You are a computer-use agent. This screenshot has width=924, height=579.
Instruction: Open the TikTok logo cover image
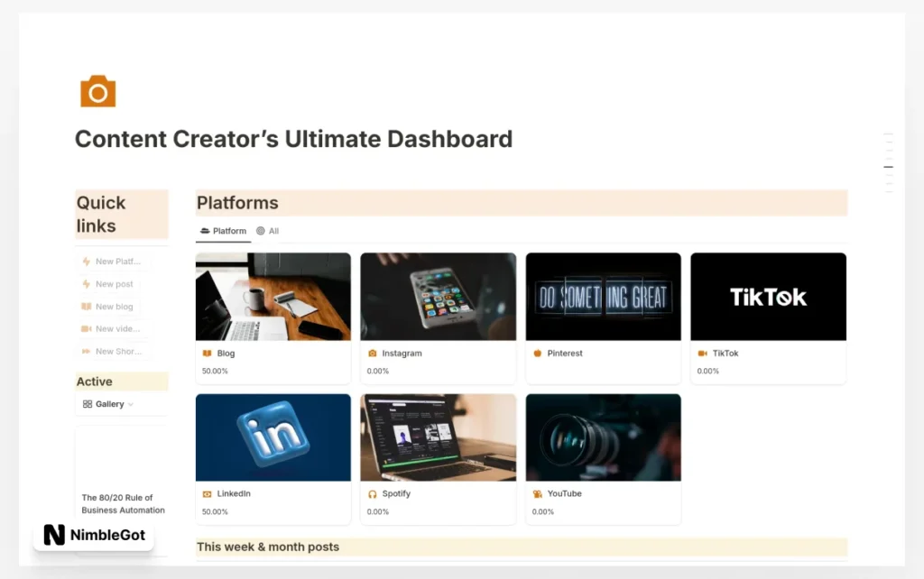point(768,297)
